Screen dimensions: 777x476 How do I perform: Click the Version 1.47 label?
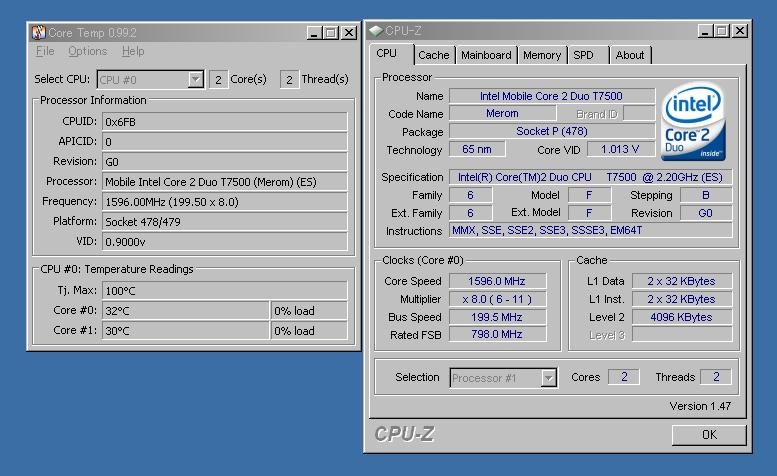coord(700,406)
